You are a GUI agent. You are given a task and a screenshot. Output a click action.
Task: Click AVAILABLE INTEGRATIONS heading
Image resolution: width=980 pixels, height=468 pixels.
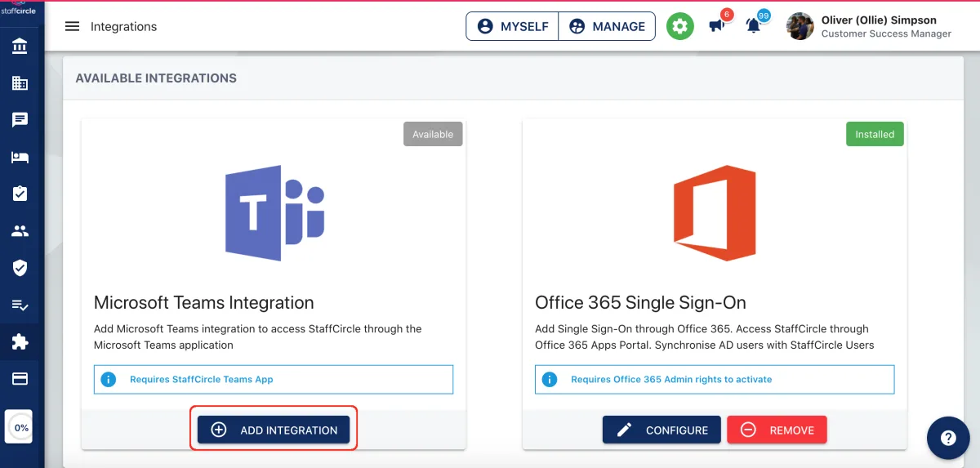click(156, 78)
